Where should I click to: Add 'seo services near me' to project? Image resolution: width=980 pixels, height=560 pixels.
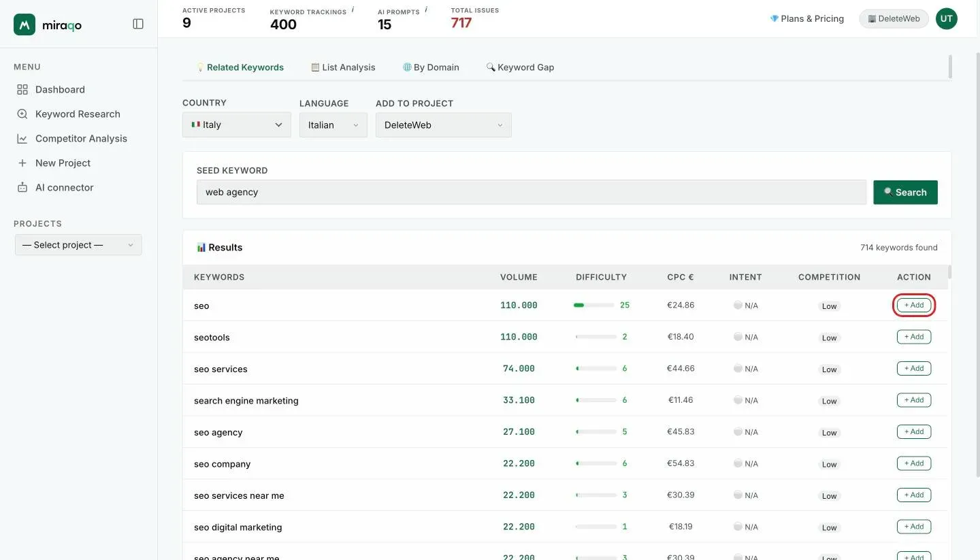[914, 495]
